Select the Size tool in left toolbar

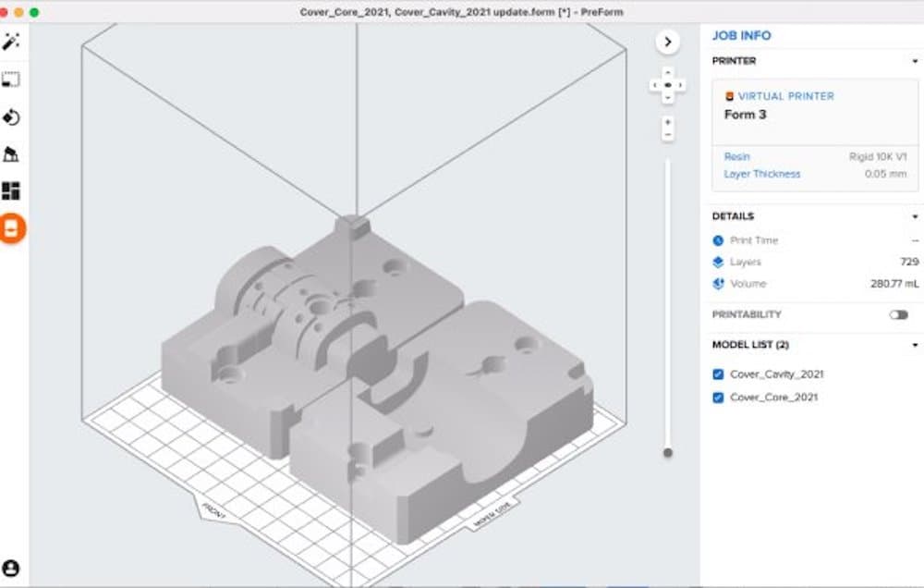(x=12, y=80)
